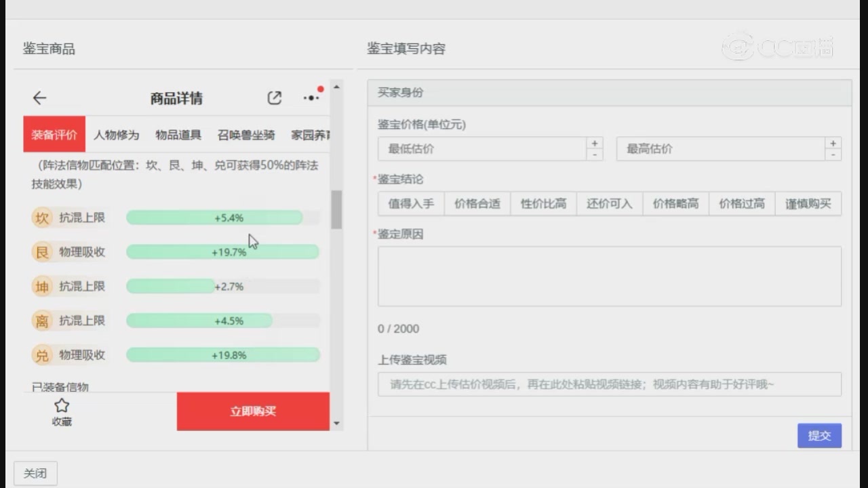Decrease the 最高估价 value with minus
This screenshot has width=868, height=488.
coord(833,155)
